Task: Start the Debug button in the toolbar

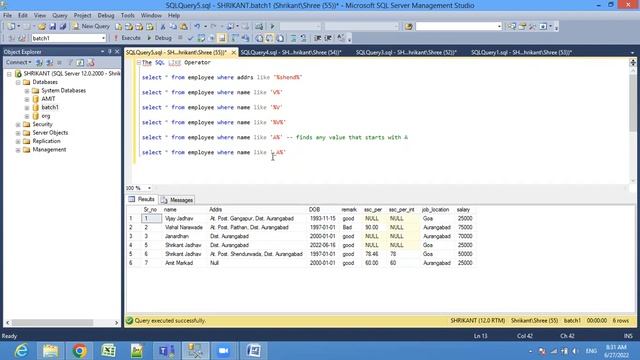Action: 159,38
